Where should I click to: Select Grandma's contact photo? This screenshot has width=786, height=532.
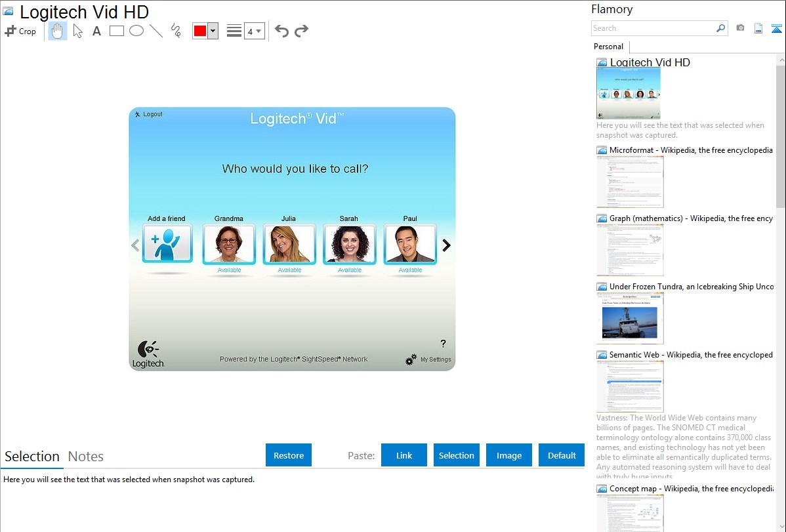tap(229, 243)
